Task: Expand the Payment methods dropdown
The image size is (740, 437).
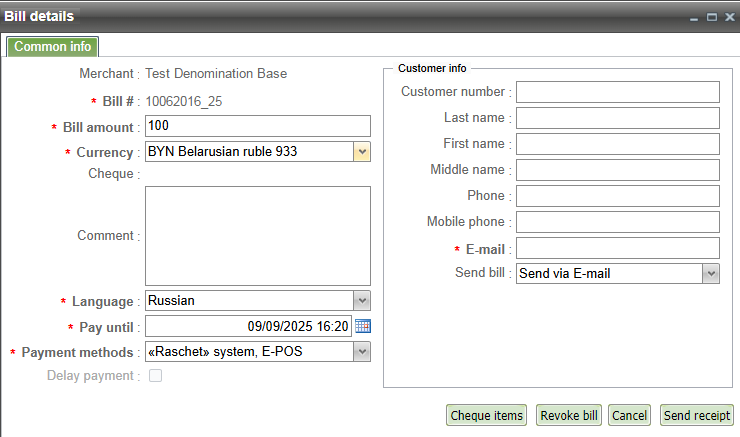Action: [362, 352]
